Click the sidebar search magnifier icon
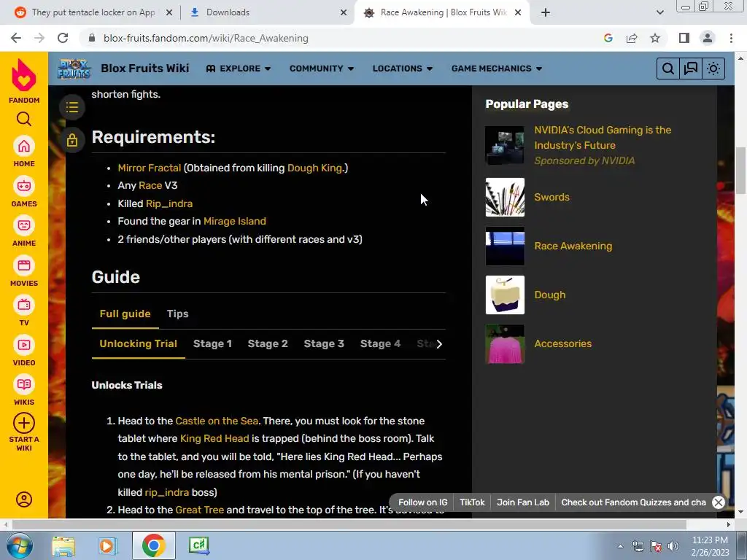 24,119
